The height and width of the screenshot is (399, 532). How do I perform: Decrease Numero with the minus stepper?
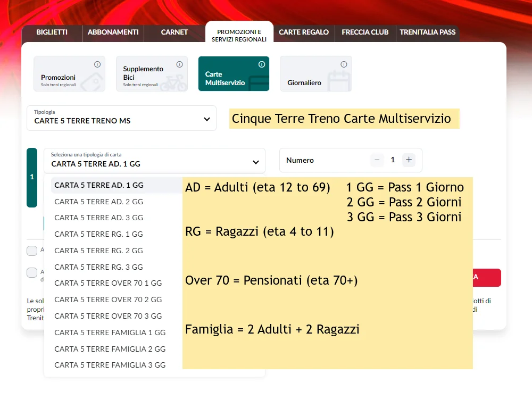[x=377, y=160]
